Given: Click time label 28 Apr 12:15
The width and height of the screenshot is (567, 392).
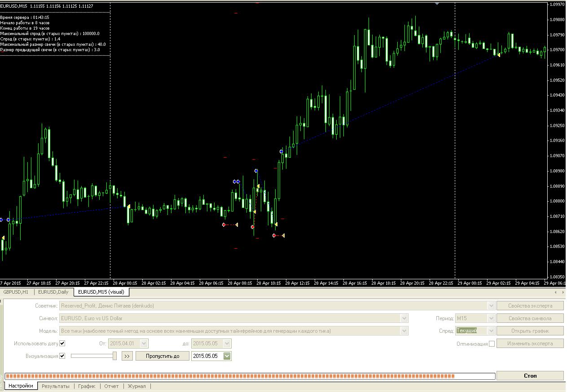Looking at the screenshot, I should [x=298, y=283].
